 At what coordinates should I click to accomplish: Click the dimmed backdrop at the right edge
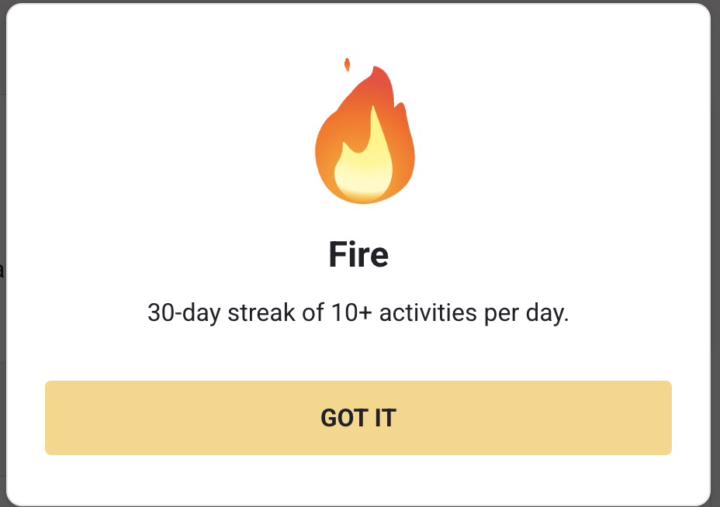click(x=715, y=250)
